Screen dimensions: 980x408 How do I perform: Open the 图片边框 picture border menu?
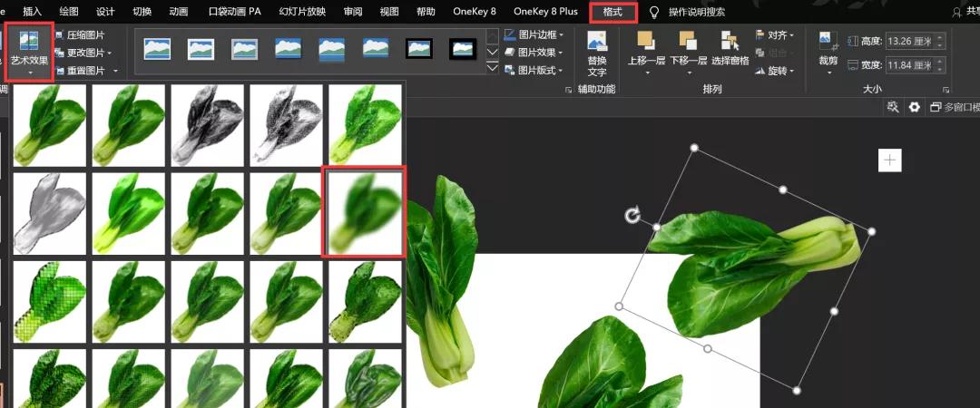(534, 34)
